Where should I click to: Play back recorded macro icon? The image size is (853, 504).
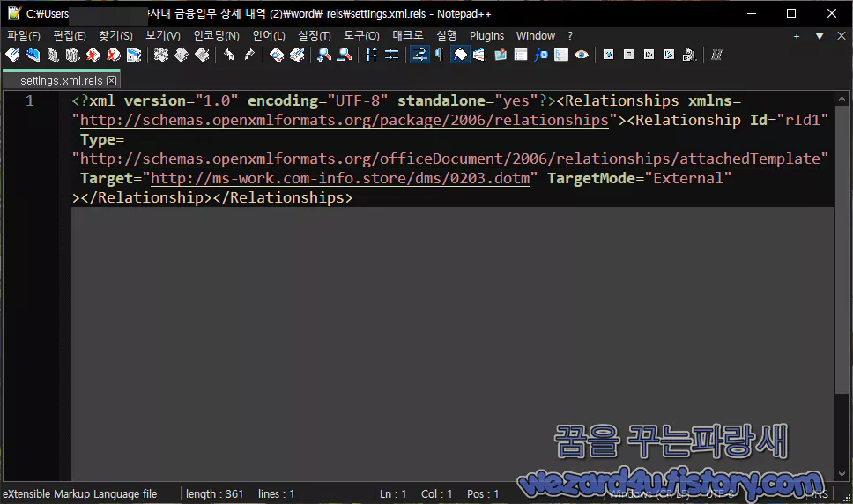coord(649,55)
